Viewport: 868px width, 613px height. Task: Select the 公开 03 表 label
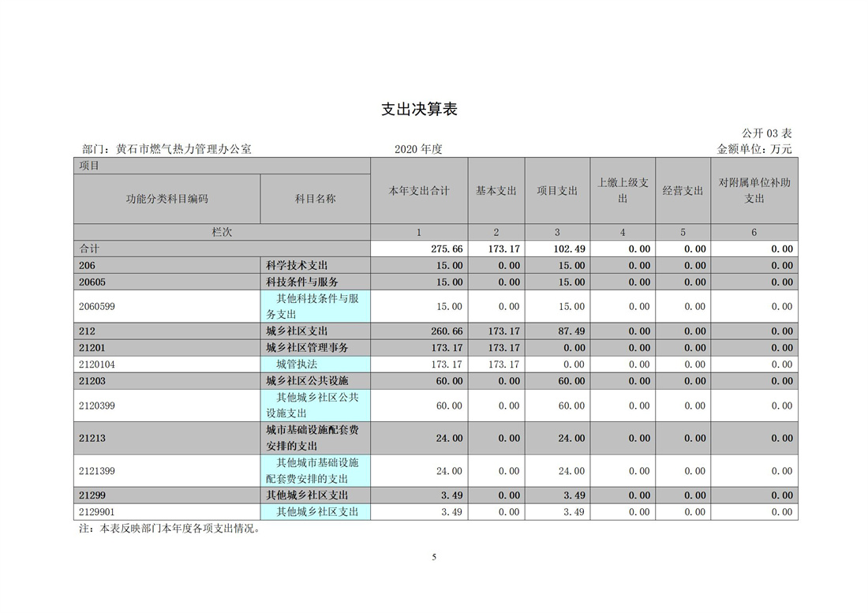[x=767, y=133]
